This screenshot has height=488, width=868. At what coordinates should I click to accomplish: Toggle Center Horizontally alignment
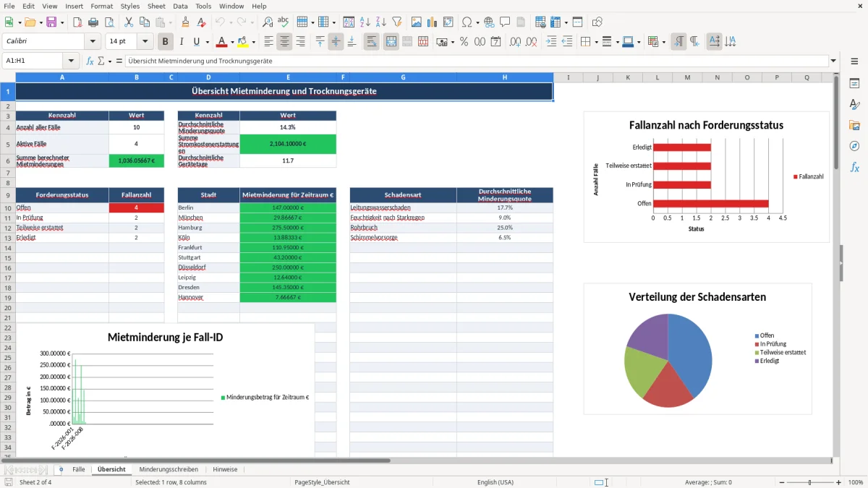284,42
